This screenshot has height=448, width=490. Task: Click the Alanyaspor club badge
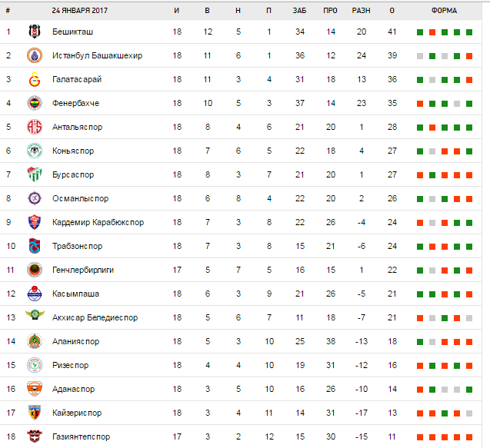34,342
